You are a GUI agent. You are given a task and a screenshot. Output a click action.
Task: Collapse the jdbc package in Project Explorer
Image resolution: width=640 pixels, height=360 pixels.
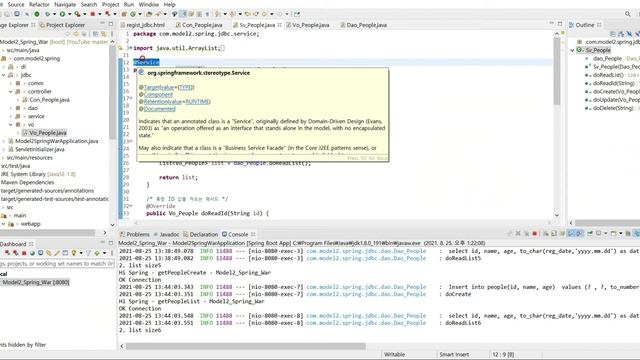[3, 75]
